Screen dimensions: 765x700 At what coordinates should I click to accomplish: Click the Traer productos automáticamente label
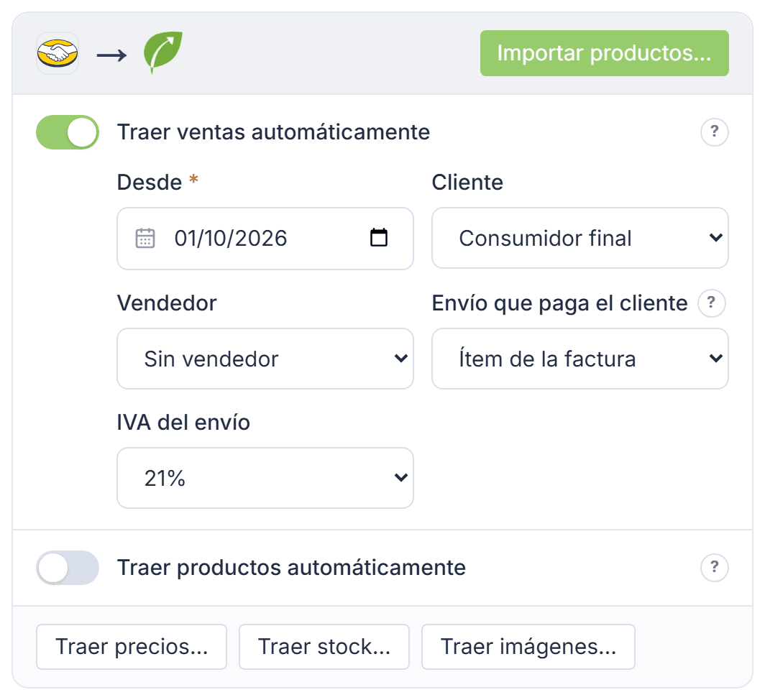click(292, 568)
